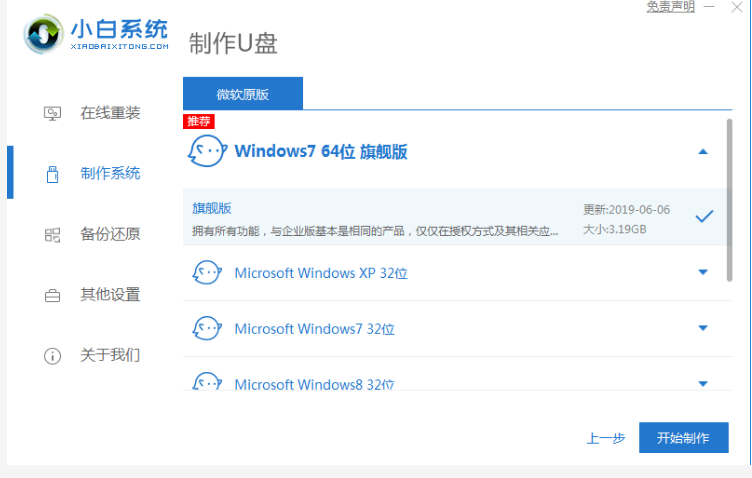Click the 备份还原 grid icon

pos(53,235)
